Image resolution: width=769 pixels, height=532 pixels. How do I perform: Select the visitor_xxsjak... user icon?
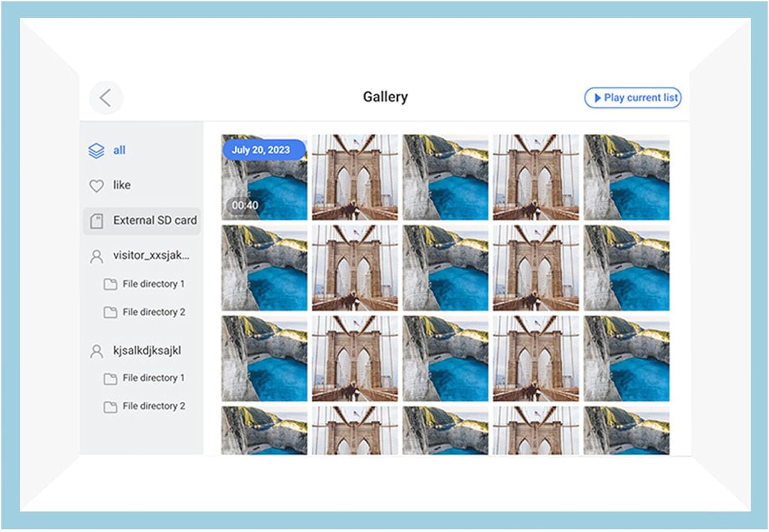point(96,256)
